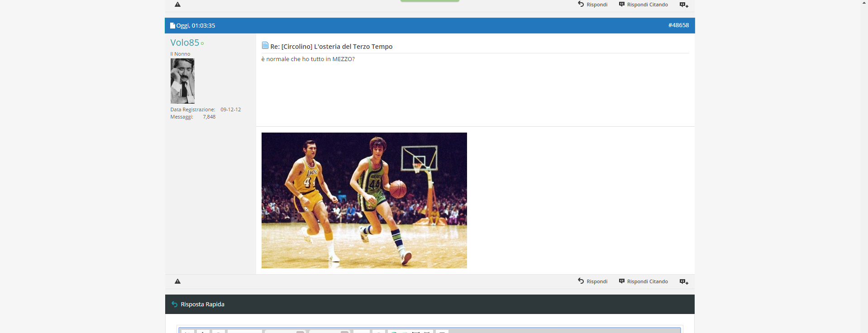Viewport: 868px width, 333px height.
Task: Add Volo85's post to multi-quote
Action: 684,281
